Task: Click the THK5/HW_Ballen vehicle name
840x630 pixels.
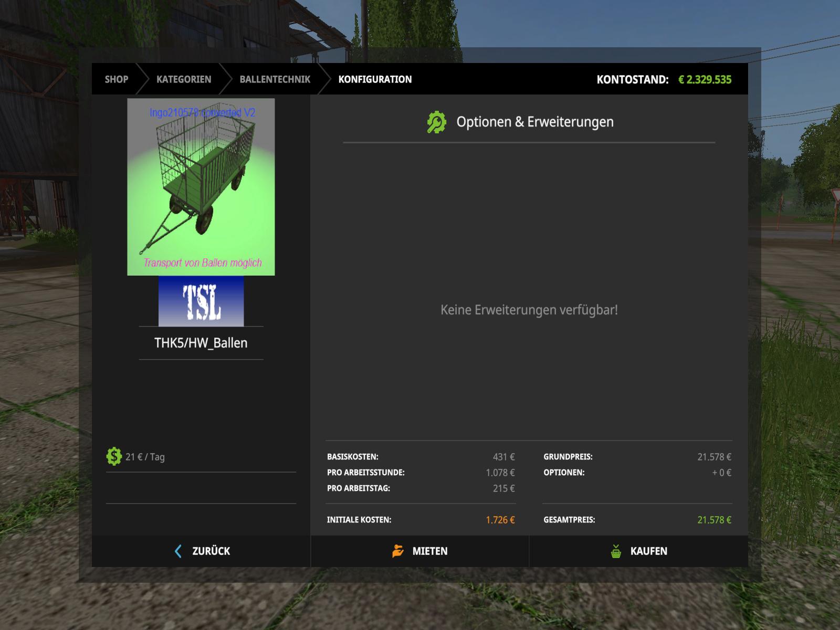Action: click(x=201, y=343)
